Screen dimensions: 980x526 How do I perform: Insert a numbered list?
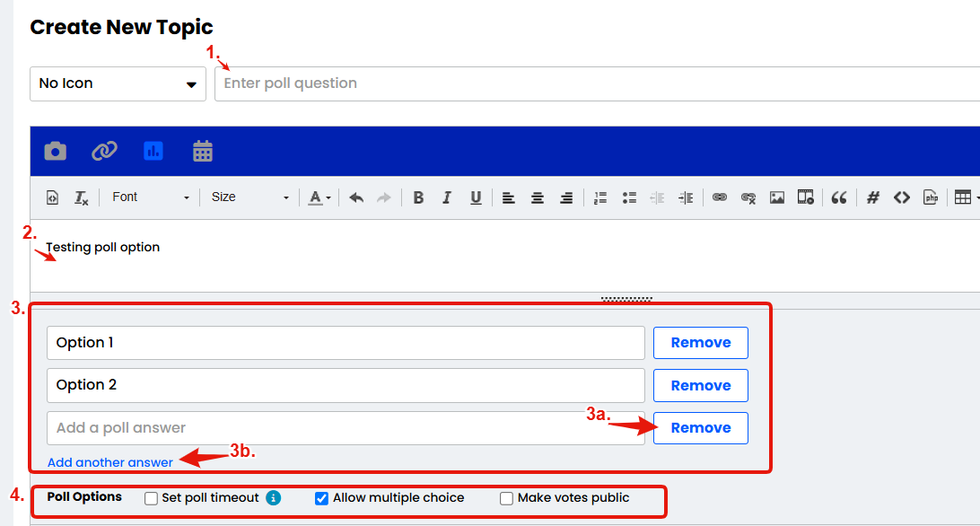(600, 197)
